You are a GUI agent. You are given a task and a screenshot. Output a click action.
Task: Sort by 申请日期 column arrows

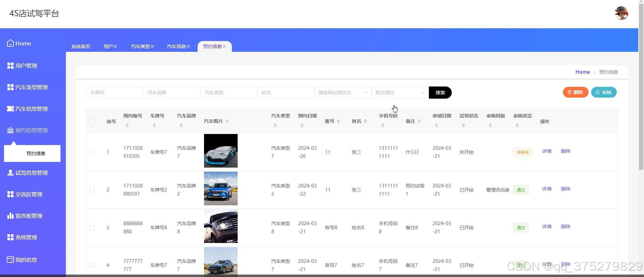click(x=436, y=125)
